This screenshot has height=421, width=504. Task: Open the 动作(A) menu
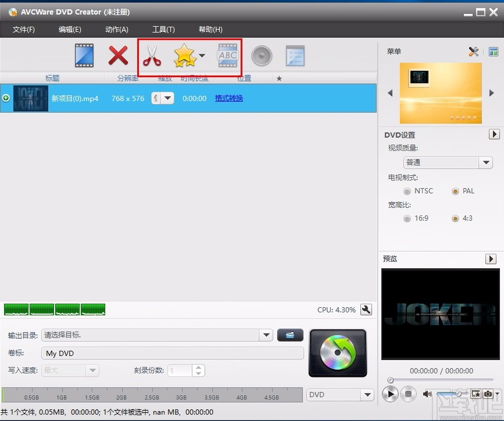116,29
